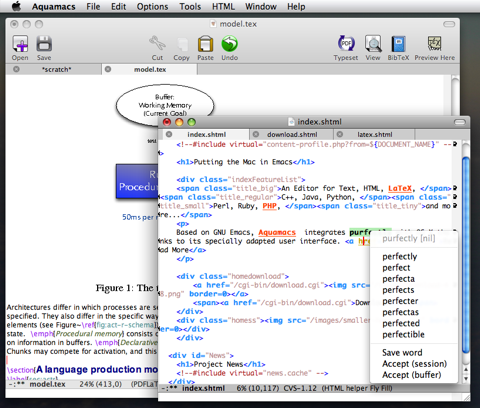Click the heading text "Putting the Mac in Emacs"
The width and height of the screenshot is (480, 408).
point(243,162)
